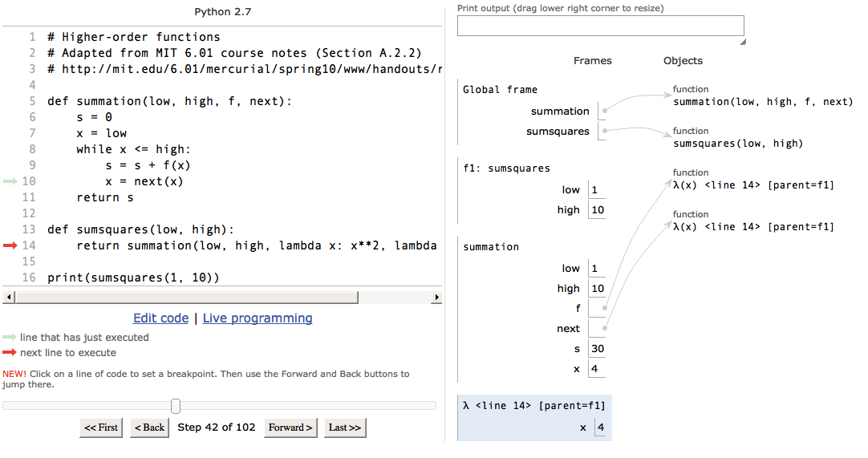This screenshot has width=868, height=458.
Task: Click the Step 42 of 102 indicator
Action: pyautogui.click(x=217, y=427)
